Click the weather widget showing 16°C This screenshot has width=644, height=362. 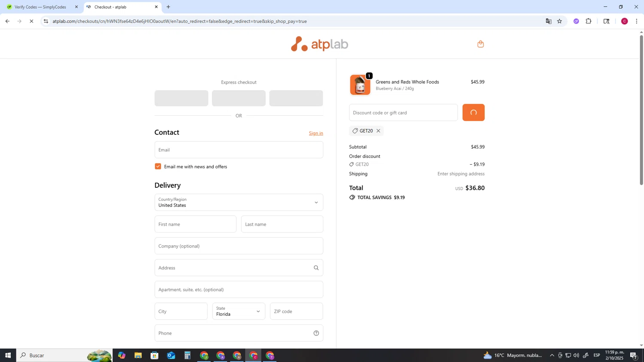click(x=513, y=356)
